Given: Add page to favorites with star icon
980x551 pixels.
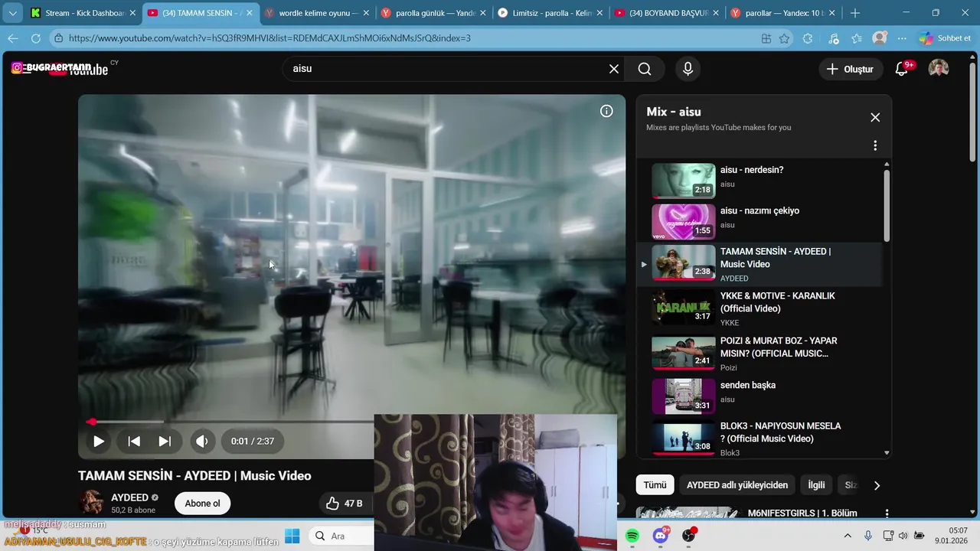Looking at the screenshot, I should coord(785,38).
